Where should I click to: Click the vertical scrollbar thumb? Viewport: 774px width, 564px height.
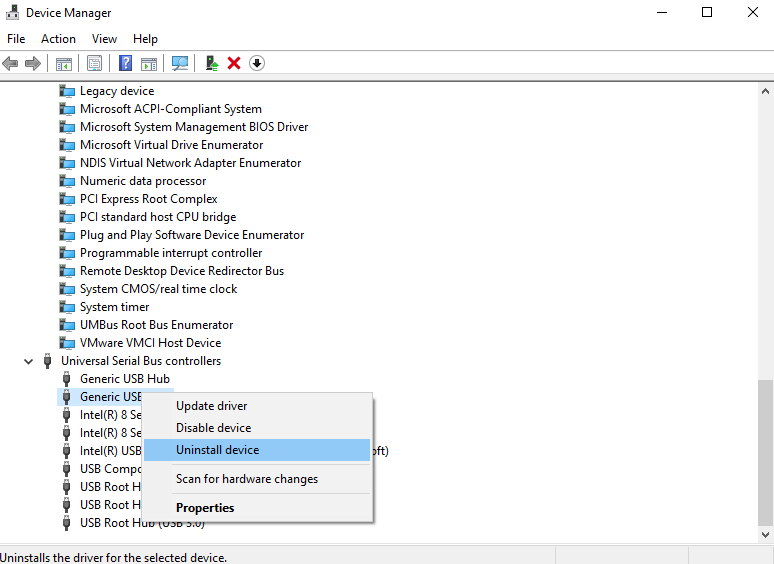click(x=765, y=453)
